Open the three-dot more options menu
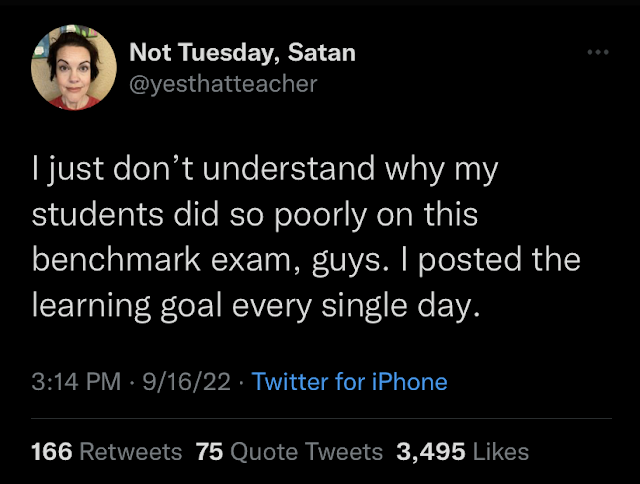This screenshot has height=484, width=640. (598, 51)
